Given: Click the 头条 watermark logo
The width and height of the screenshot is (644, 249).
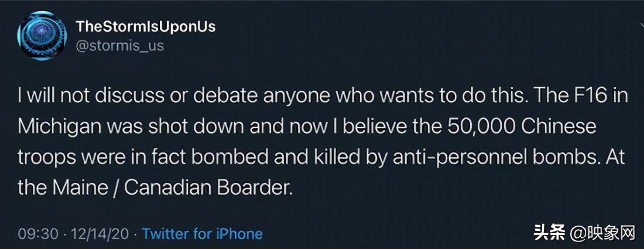Looking at the screenshot, I should tap(550, 234).
